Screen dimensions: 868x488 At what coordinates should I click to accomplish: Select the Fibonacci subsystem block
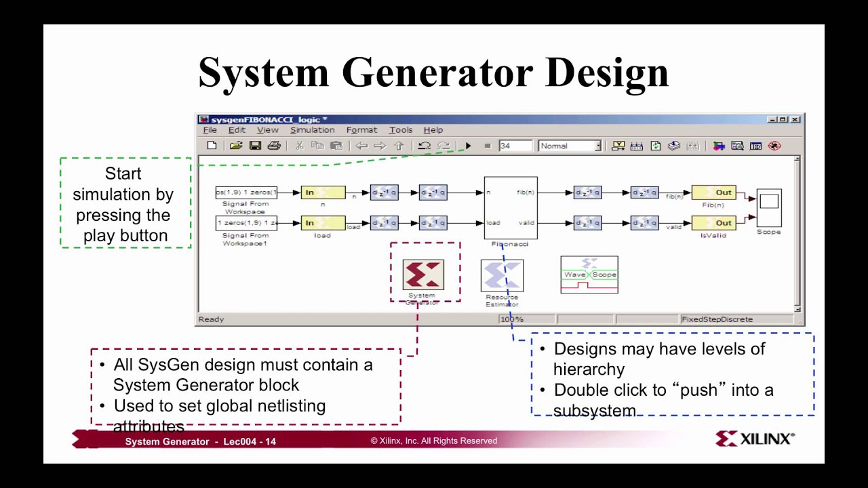[511, 207]
